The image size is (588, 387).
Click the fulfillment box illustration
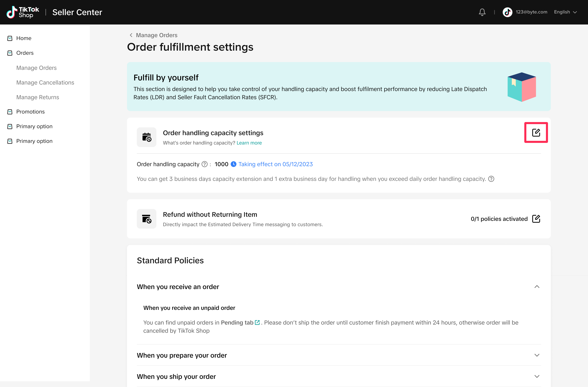click(x=521, y=87)
